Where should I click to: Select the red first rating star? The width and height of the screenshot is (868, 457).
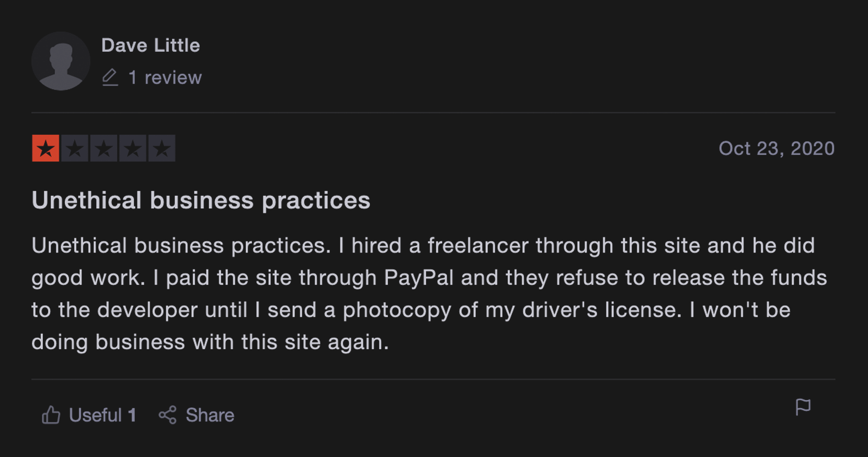coord(45,148)
